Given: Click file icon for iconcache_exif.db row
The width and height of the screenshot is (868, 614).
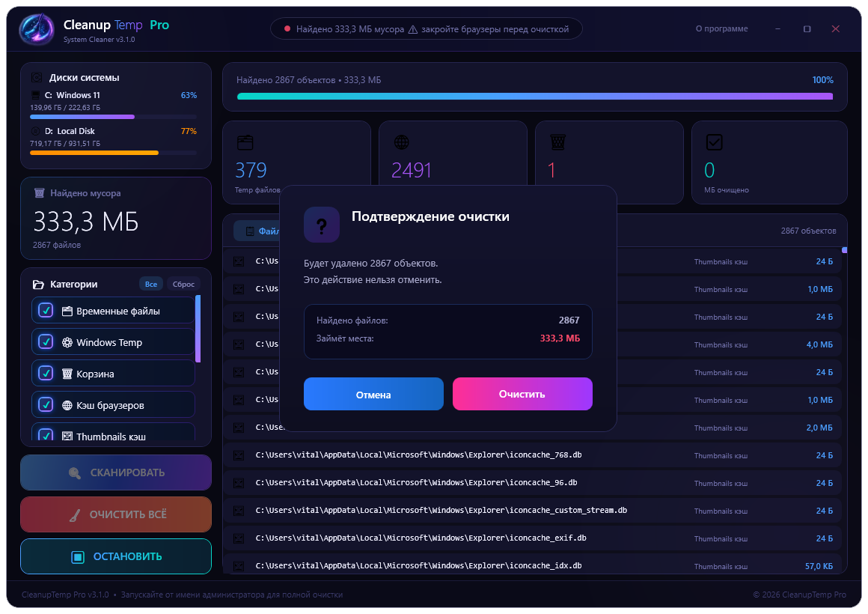Looking at the screenshot, I should (239, 538).
